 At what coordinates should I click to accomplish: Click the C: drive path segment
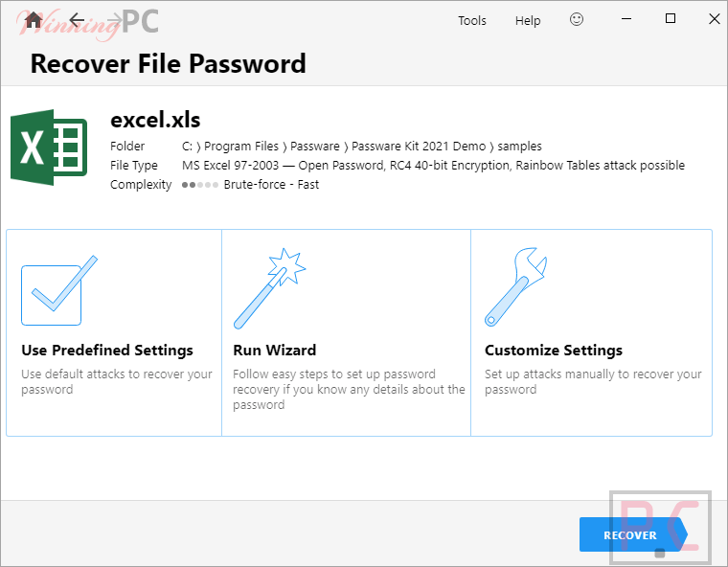[x=187, y=147]
